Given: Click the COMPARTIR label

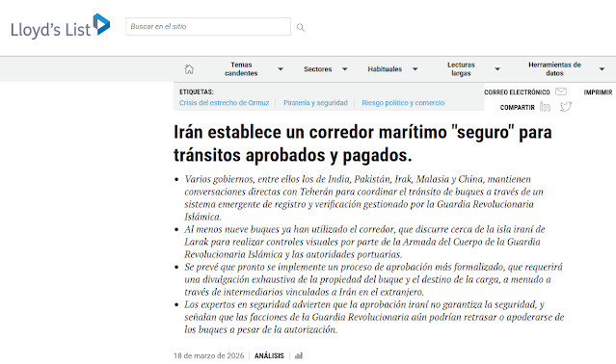Looking at the screenshot, I should tap(517, 108).
